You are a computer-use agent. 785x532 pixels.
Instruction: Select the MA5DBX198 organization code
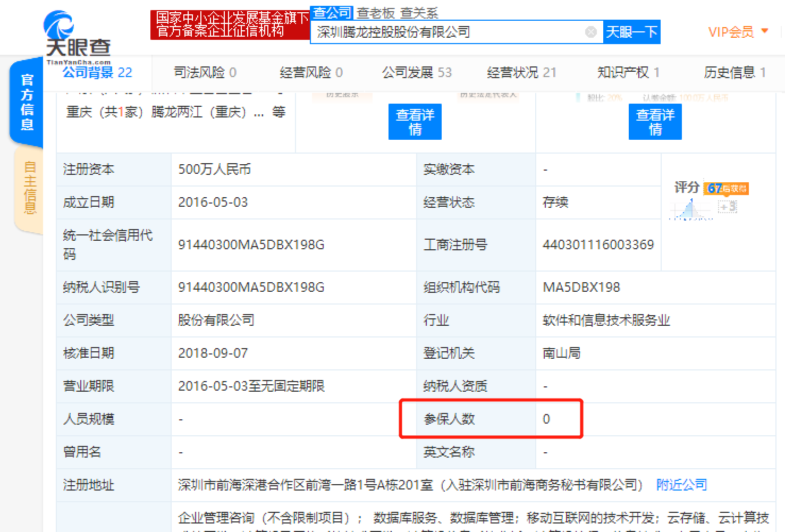[581, 287]
